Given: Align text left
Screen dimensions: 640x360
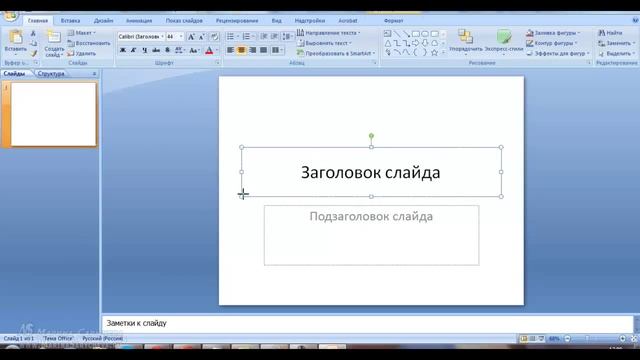Looking at the screenshot, I should pyautogui.click(x=230, y=50).
